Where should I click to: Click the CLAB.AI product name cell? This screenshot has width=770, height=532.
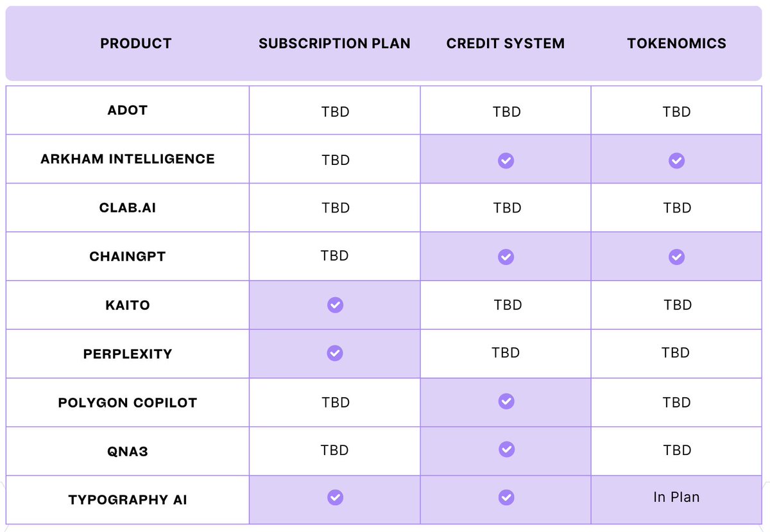coord(128,208)
